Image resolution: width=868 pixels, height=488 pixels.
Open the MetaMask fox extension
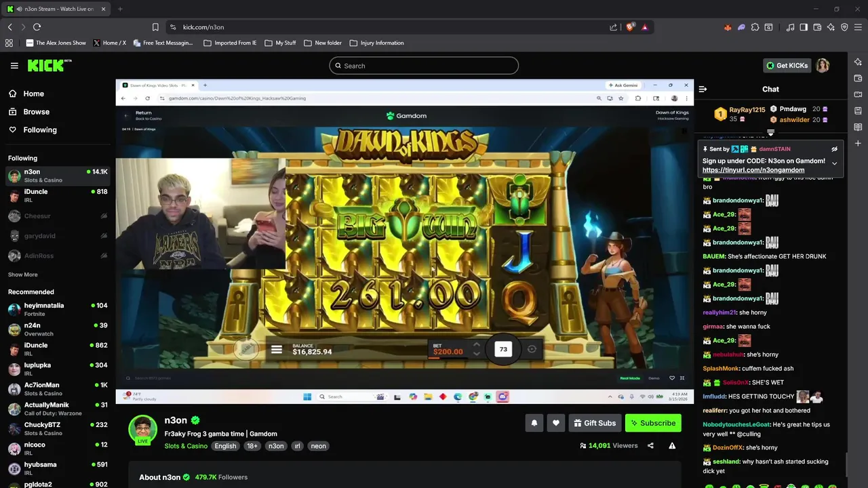tap(728, 27)
